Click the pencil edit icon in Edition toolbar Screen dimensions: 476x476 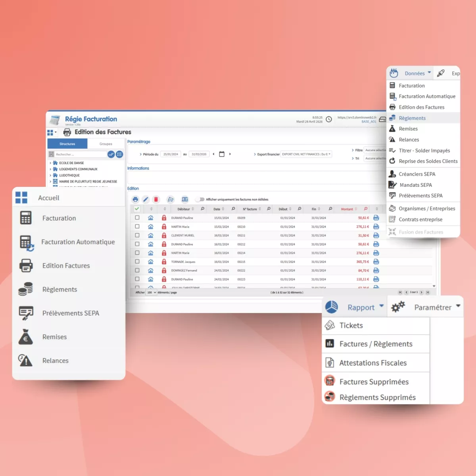click(146, 200)
